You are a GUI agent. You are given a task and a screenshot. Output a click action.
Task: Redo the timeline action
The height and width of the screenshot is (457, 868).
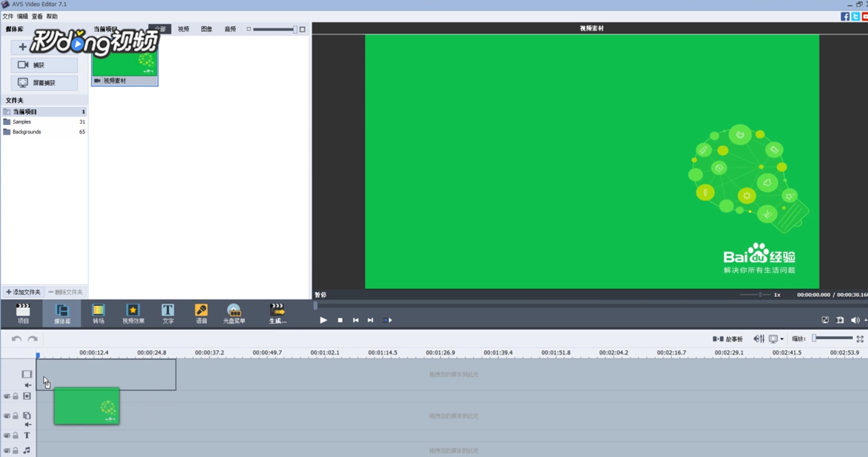click(x=33, y=339)
